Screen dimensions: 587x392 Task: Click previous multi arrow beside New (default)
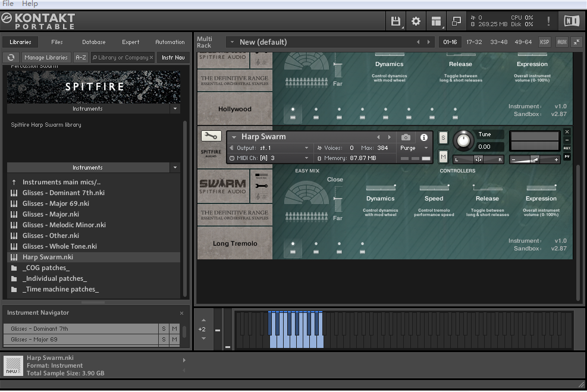pyautogui.click(x=418, y=42)
